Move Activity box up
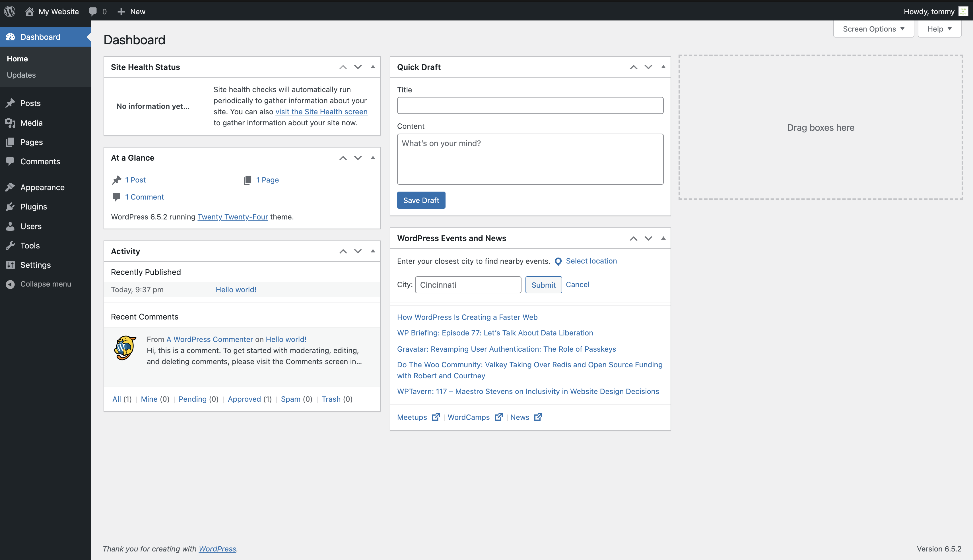 (x=343, y=251)
